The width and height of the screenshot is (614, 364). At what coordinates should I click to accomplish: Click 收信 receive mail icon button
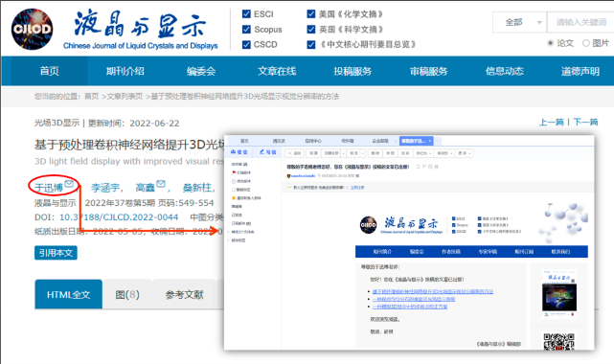click(239, 152)
